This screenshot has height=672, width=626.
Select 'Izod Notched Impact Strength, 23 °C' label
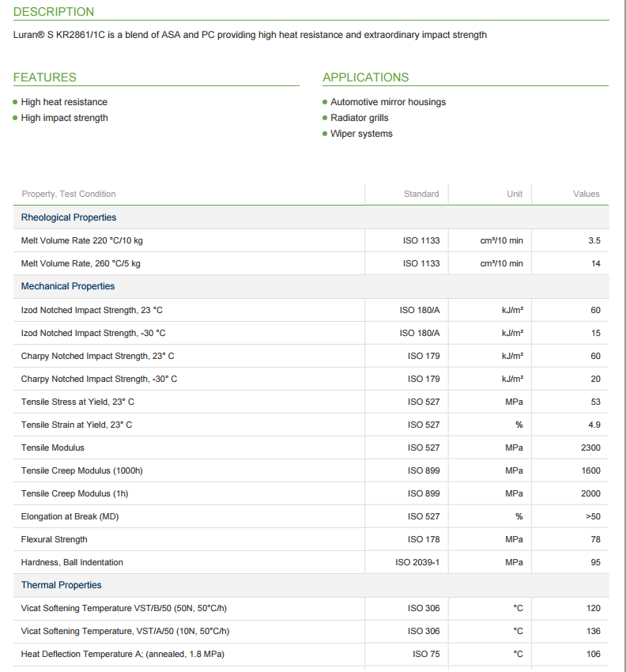point(92,310)
